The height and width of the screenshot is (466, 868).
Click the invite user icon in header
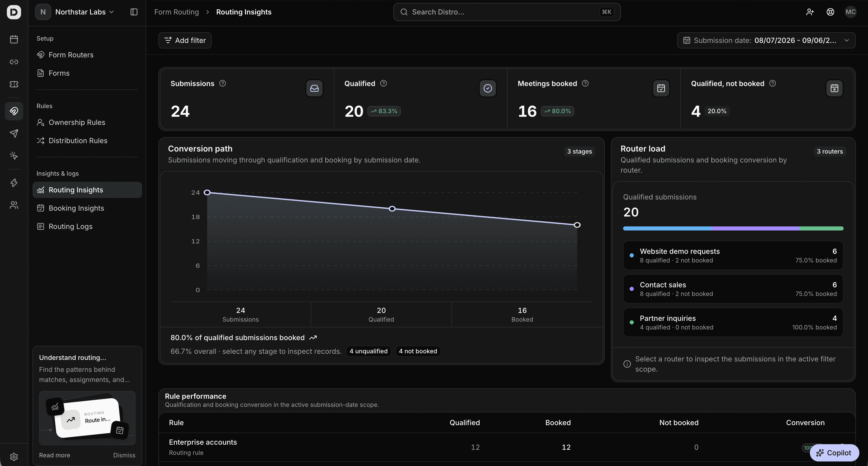point(810,12)
